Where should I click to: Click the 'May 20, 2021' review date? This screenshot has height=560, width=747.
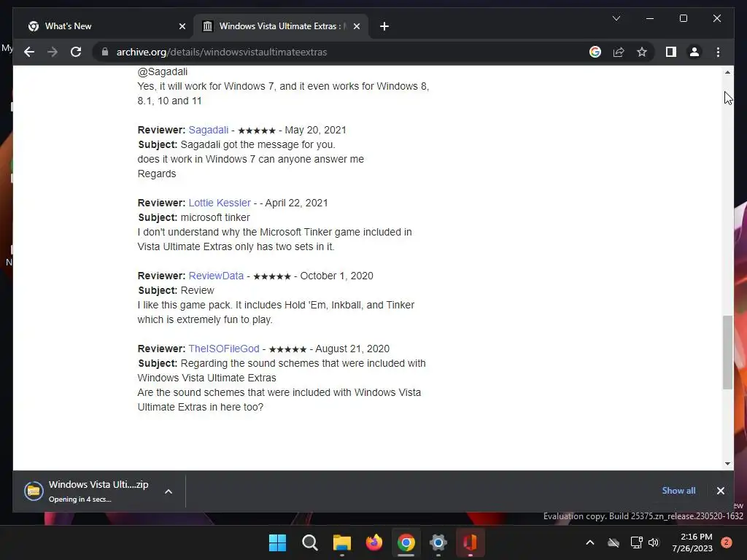[315, 130]
